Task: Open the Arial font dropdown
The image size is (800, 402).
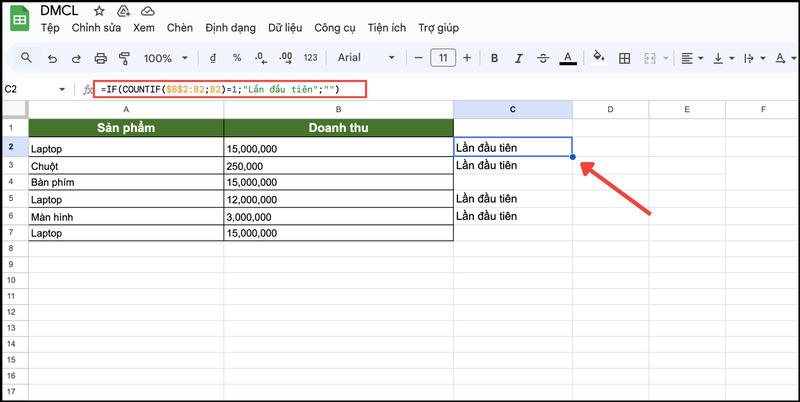Action: pyautogui.click(x=366, y=58)
